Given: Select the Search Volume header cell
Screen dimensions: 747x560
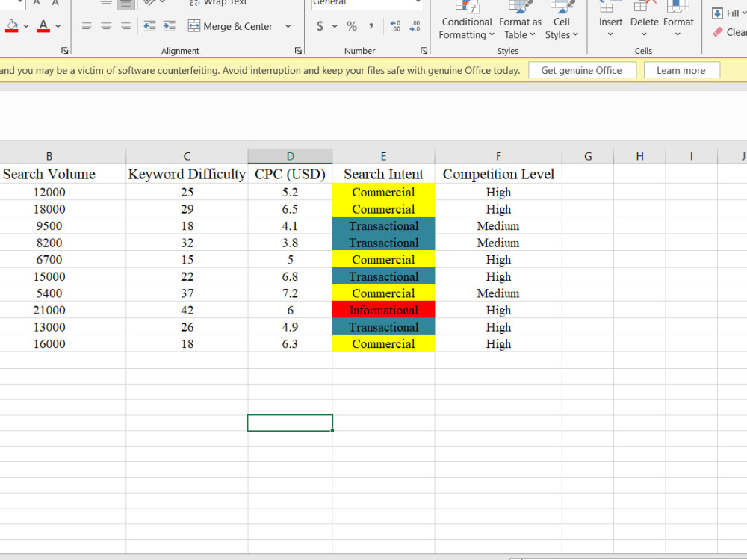Looking at the screenshot, I should pos(63,174).
